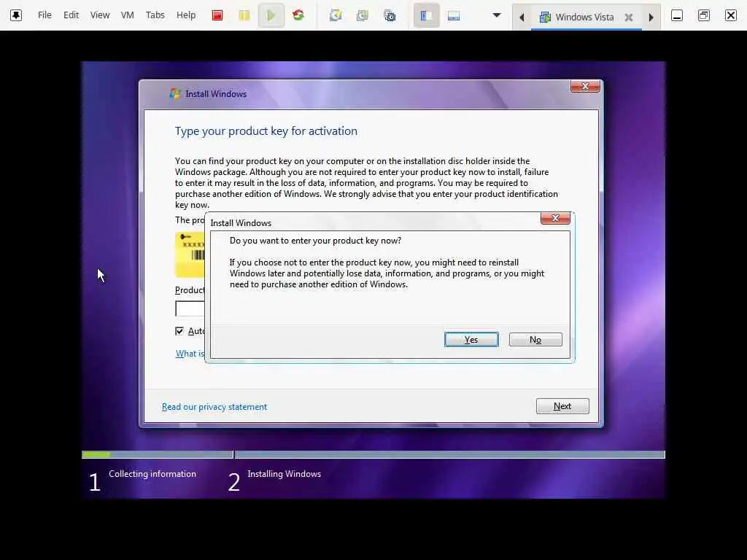Image resolution: width=747 pixels, height=560 pixels.
Task: Close the inner Install Windows prompt
Action: pyautogui.click(x=555, y=218)
